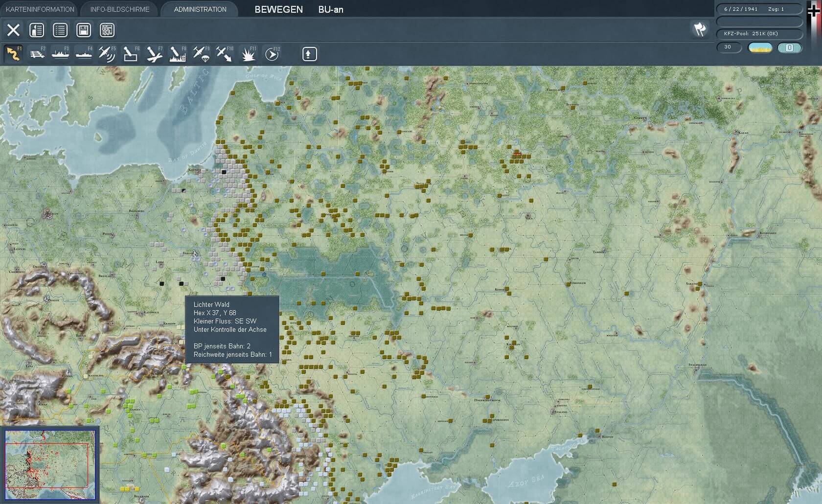This screenshot has width=822, height=504.
Task: Click the crossed flags icon
Action: pos(700,29)
